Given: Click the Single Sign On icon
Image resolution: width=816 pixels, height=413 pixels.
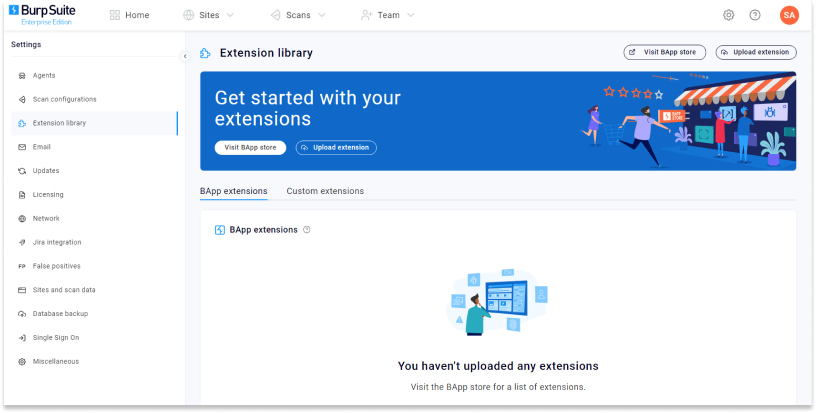Looking at the screenshot, I should pyautogui.click(x=22, y=338).
